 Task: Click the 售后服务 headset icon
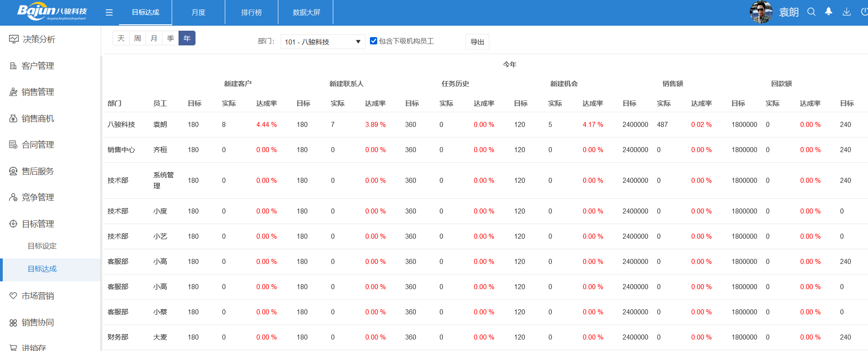(x=13, y=171)
